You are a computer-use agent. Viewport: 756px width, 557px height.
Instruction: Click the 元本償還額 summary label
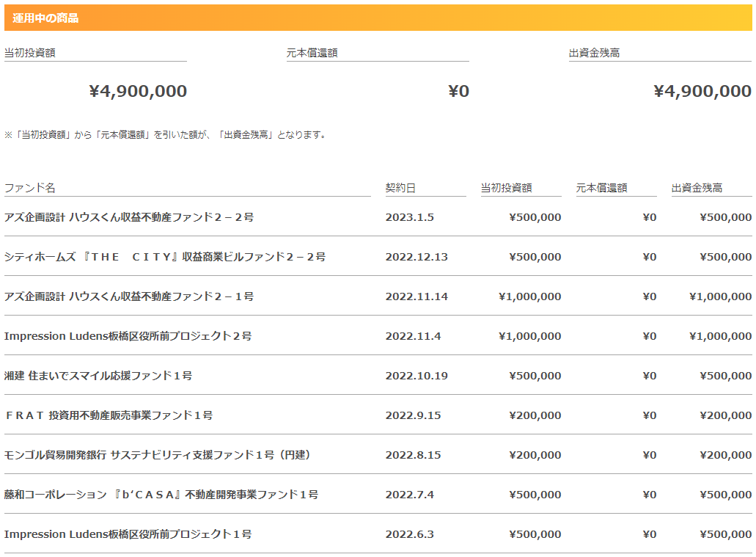coord(312,53)
